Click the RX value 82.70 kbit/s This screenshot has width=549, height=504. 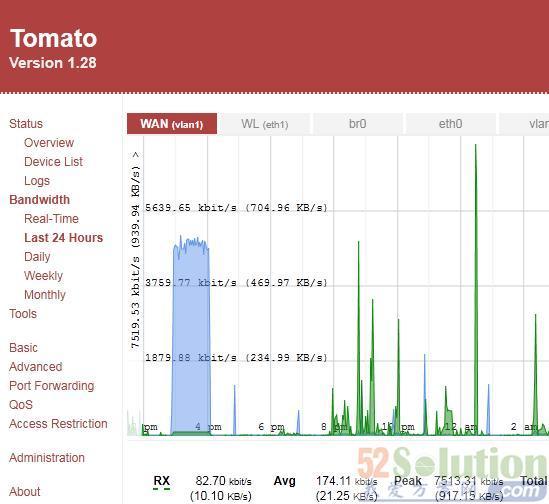tap(223, 481)
